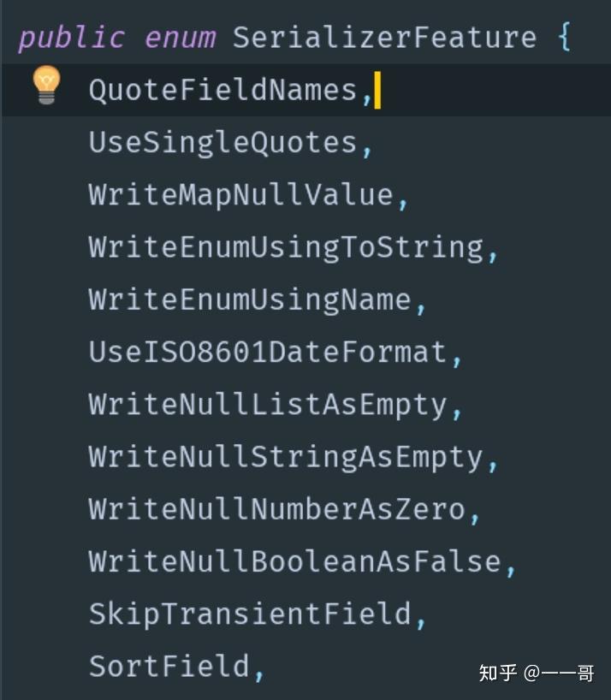
Task: Place cursor on WriteEnumUsingName
Action: [x=250, y=300]
